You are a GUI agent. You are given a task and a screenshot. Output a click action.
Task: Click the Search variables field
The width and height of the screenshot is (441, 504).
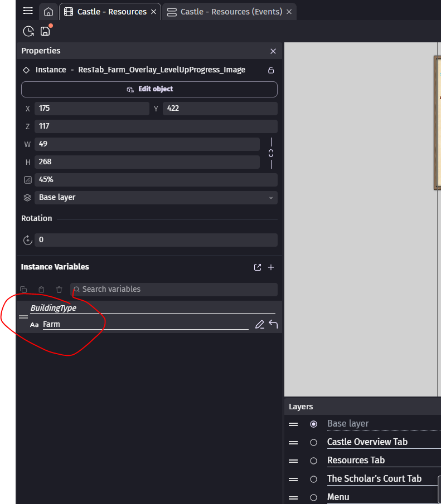[x=174, y=289]
